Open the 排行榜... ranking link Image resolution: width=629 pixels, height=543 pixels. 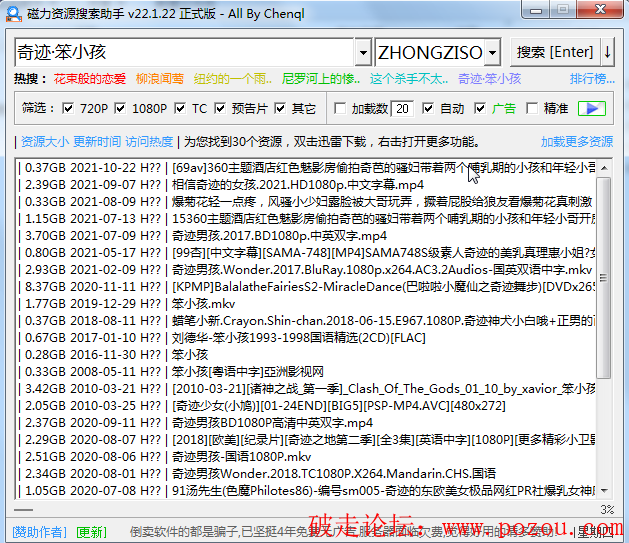(592, 79)
